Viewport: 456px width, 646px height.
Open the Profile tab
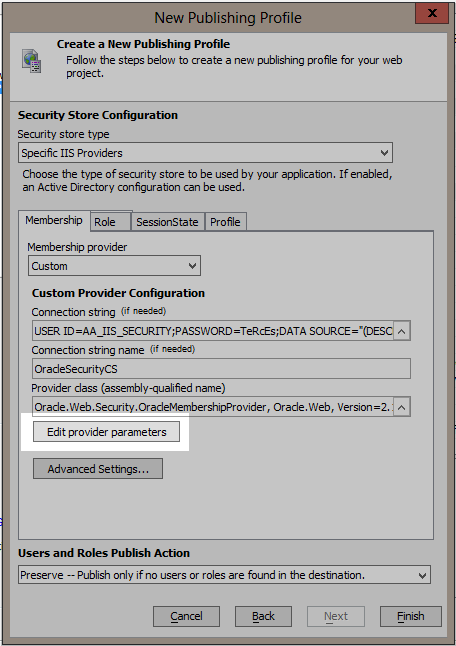225,222
